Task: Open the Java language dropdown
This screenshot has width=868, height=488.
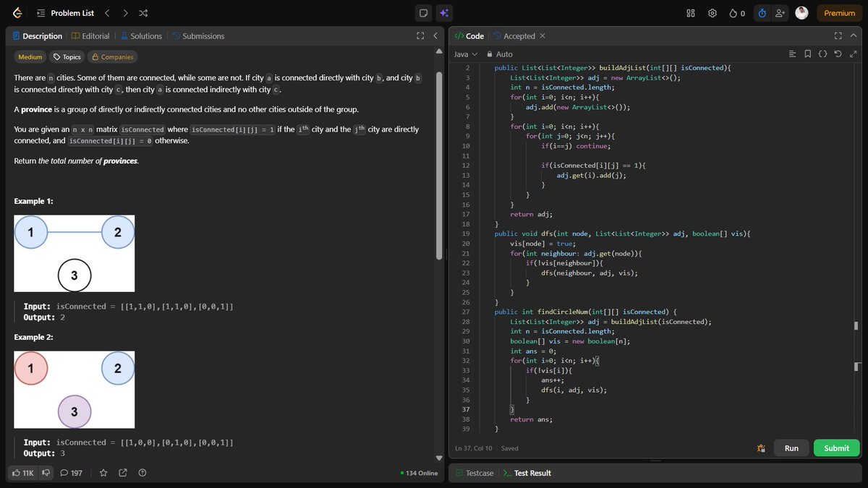Action: coord(466,54)
